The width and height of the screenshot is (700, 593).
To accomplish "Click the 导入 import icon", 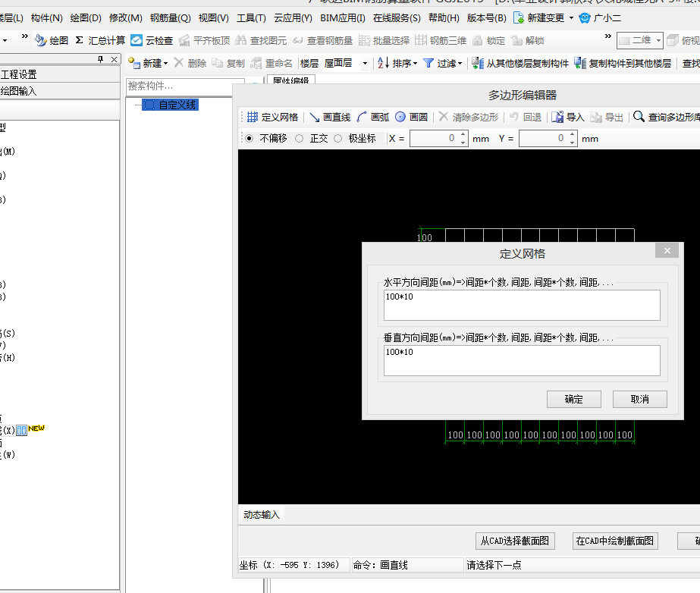I will pyautogui.click(x=558, y=117).
